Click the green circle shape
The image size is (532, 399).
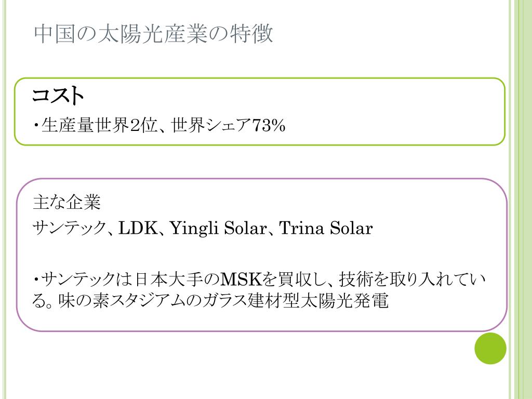coord(490,349)
